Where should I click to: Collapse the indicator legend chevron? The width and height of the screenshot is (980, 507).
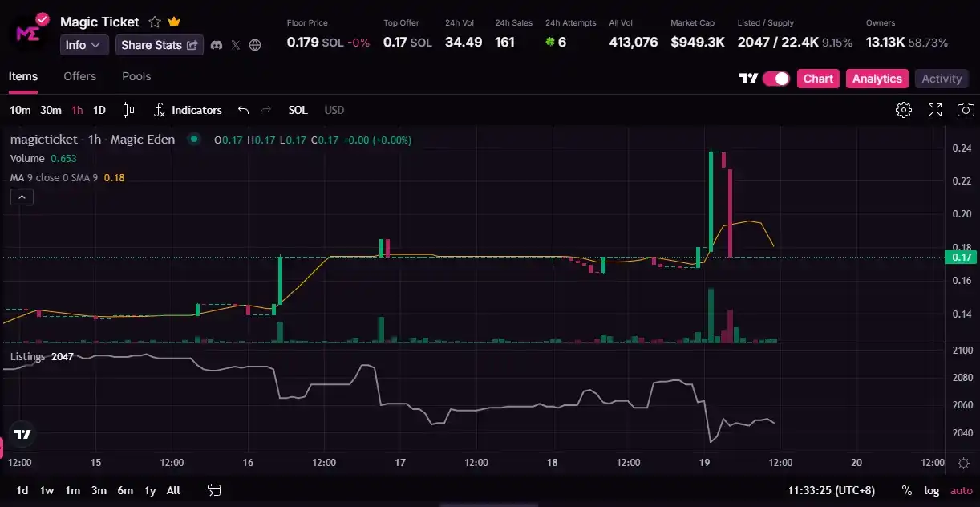(22, 197)
